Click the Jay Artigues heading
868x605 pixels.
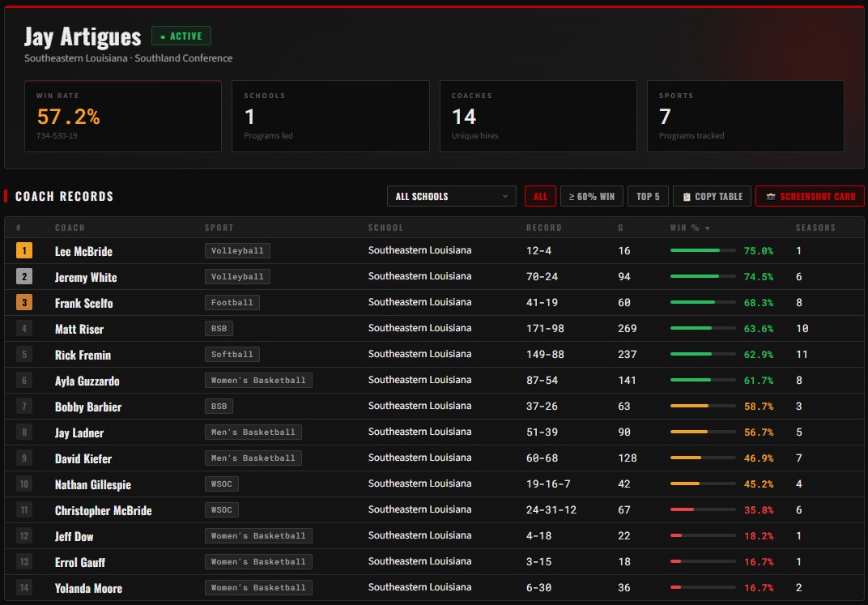83,36
